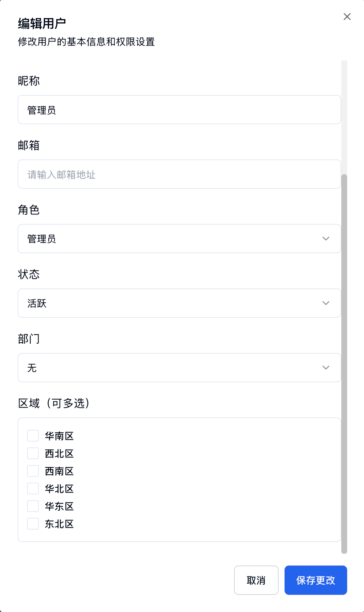Click the 取消 button
The image size is (364, 612).
point(256,580)
